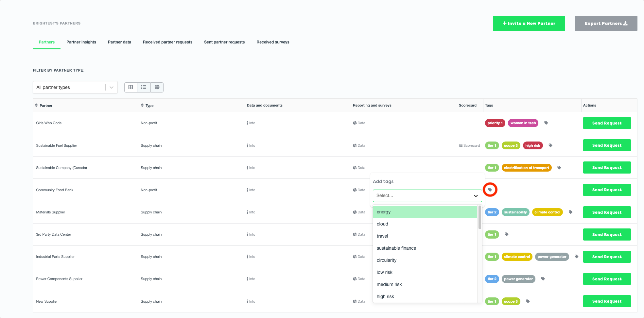Viewport: 644px width, 318px height.
Task: Click tag icon for Community Food Bank
Action: coord(490,190)
